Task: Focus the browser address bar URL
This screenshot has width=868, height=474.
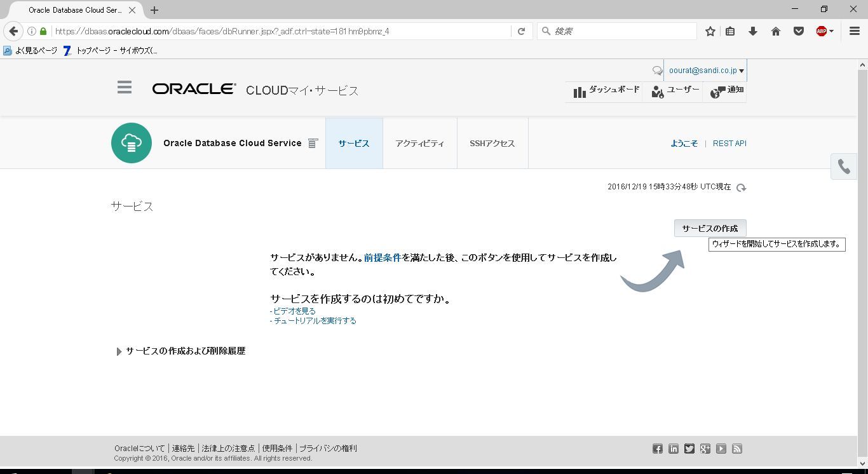Action: click(x=280, y=31)
